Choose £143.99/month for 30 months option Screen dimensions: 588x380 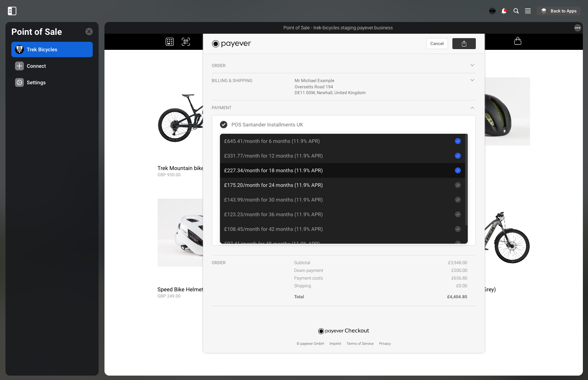pos(342,200)
